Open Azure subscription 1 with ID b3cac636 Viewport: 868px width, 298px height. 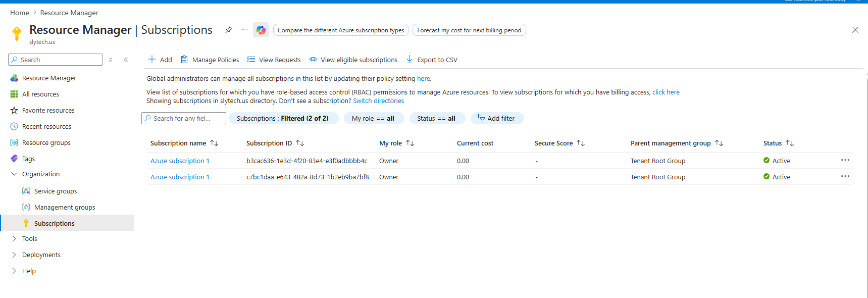[180, 161]
